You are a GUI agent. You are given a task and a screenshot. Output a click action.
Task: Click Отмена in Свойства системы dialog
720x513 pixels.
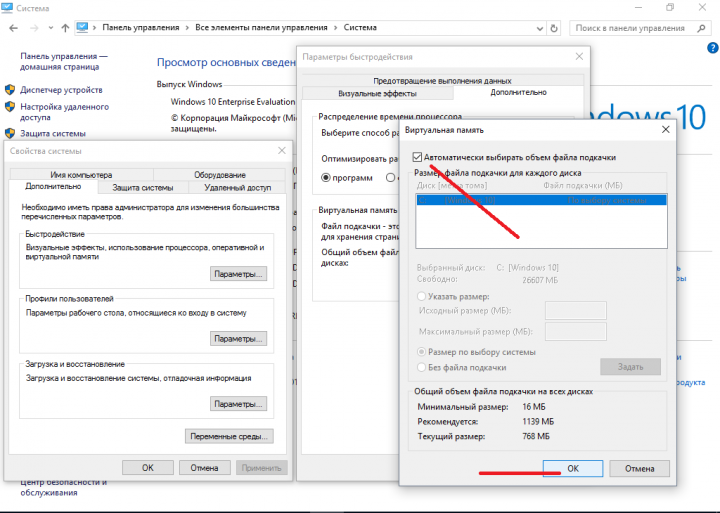pyautogui.click(x=204, y=468)
